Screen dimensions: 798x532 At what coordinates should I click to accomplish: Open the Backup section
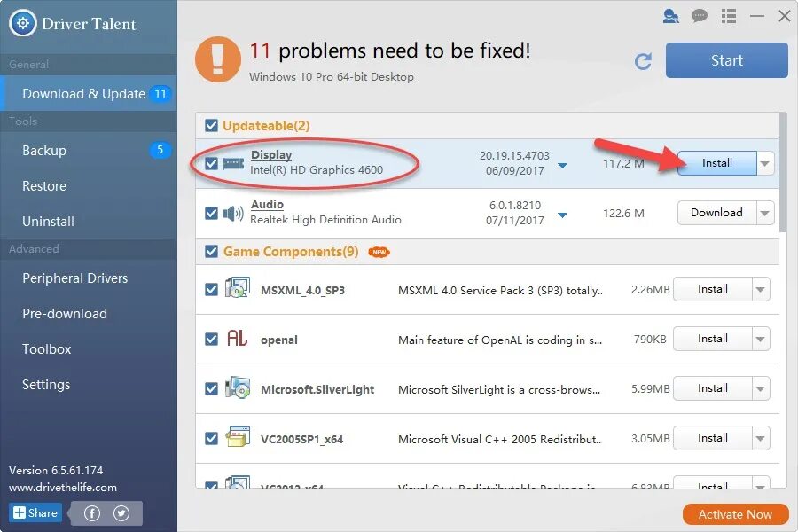coord(88,150)
